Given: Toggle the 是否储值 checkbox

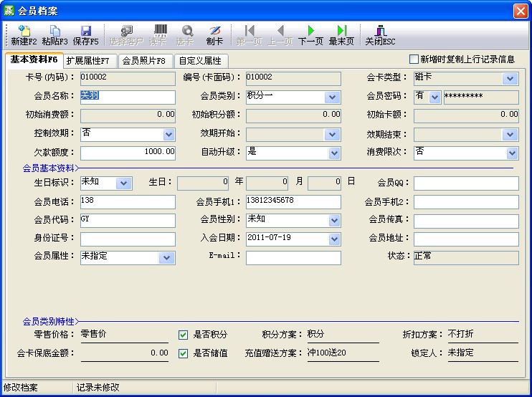Looking at the screenshot, I should [x=184, y=353].
